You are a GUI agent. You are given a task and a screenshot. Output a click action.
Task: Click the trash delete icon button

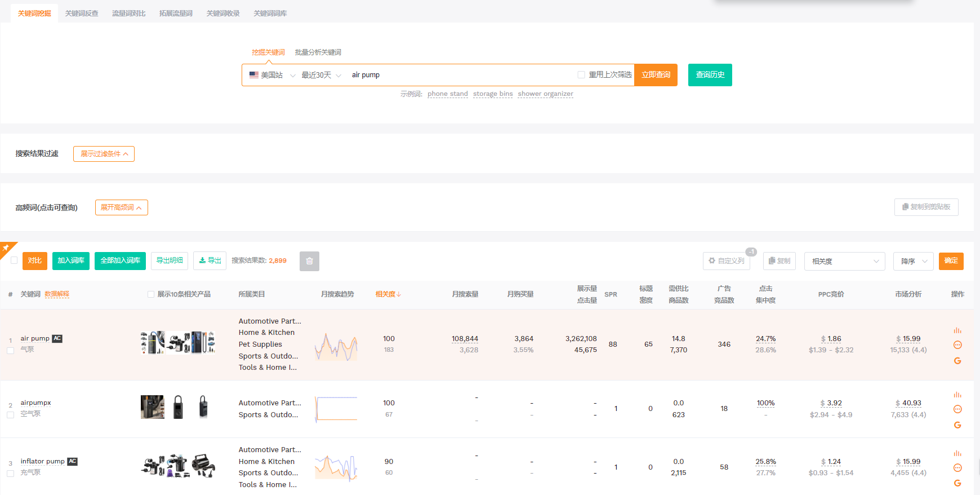coord(309,261)
